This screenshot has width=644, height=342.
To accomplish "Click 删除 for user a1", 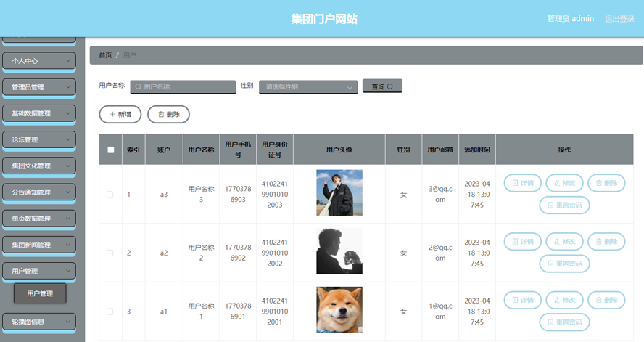I will 606,300.
